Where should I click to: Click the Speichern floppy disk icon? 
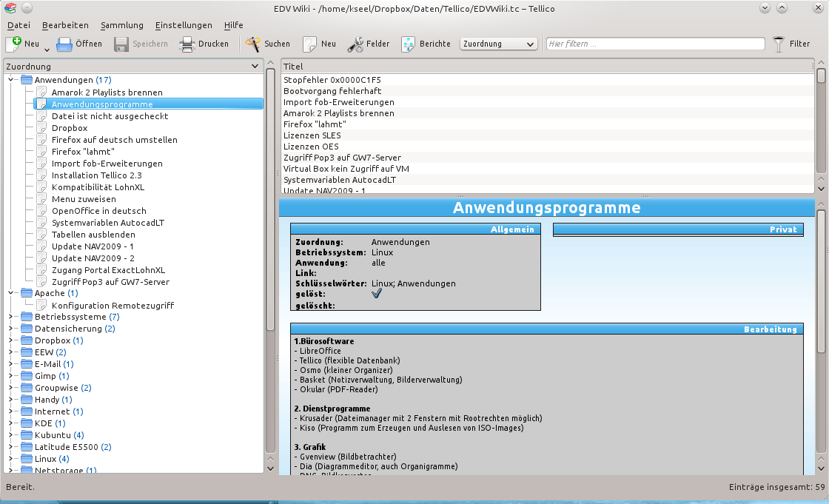coord(121,44)
